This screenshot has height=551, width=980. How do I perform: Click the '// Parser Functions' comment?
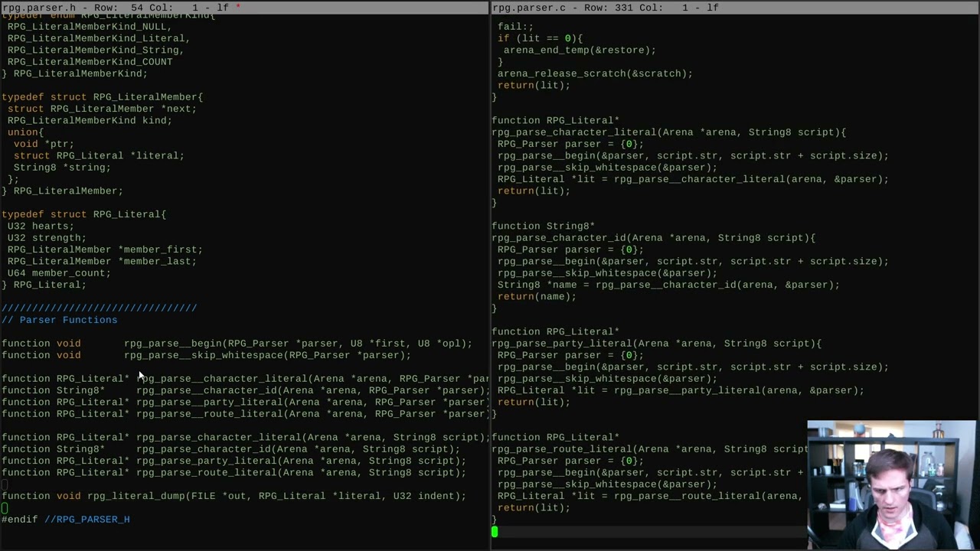60,320
